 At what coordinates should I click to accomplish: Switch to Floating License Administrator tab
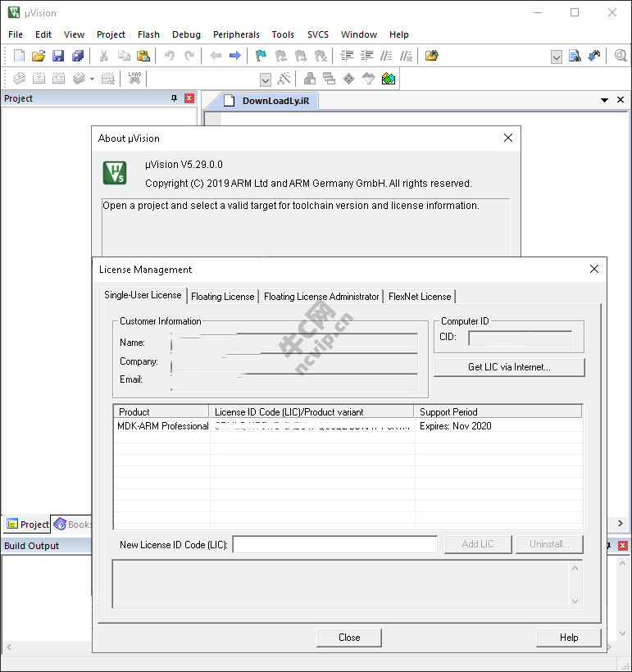tap(321, 297)
